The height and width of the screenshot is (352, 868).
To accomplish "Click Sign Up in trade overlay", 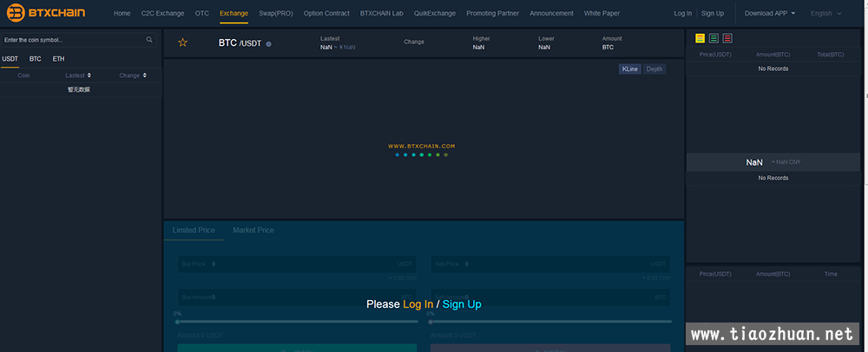I will pos(462,304).
